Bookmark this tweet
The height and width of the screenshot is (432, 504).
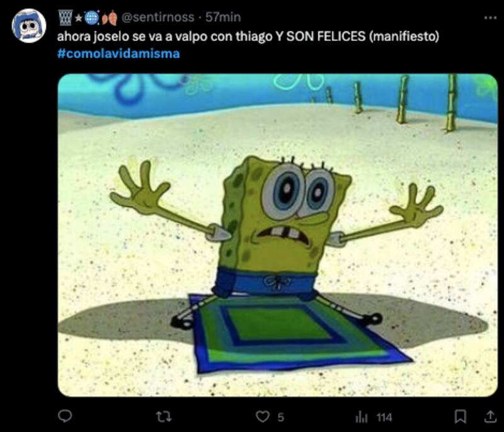(x=460, y=417)
